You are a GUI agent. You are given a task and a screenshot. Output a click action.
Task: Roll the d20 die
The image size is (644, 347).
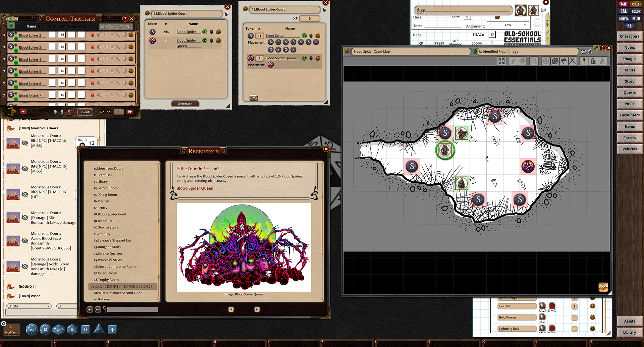(32, 329)
